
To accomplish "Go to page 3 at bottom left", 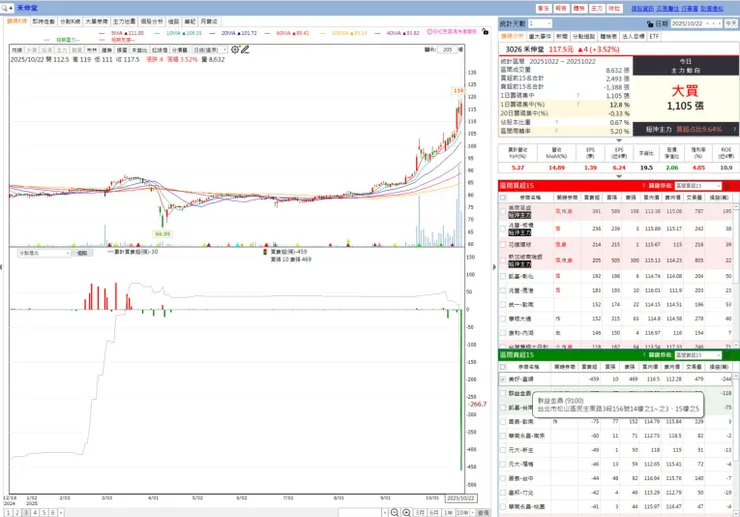I will coord(26,513).
